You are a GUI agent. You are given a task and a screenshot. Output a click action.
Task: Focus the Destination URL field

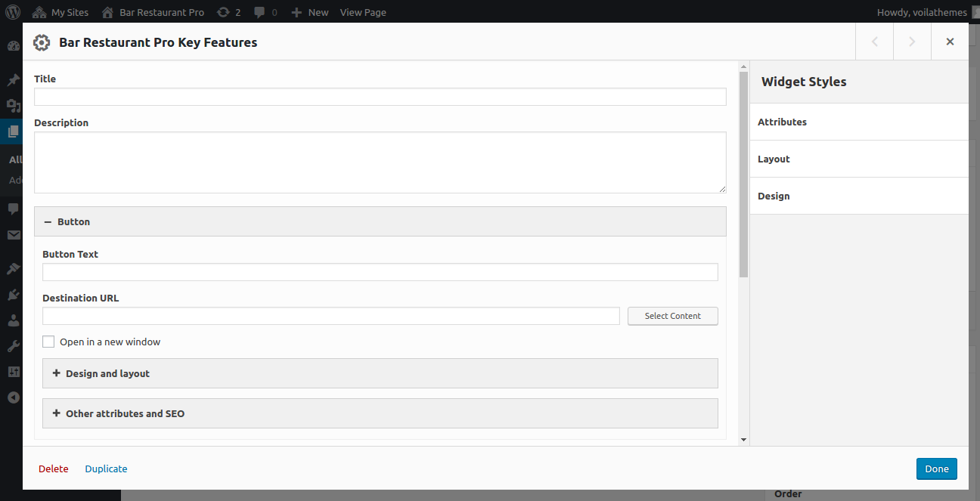pos(331,316)
